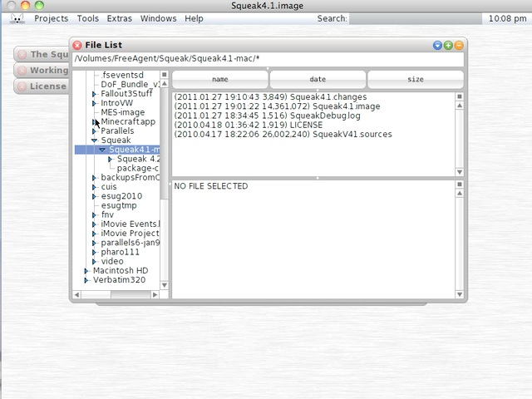Screen dimensions: 532x399
Task: Expand the Macintosh HD volume
Action: tap(86, 271)
